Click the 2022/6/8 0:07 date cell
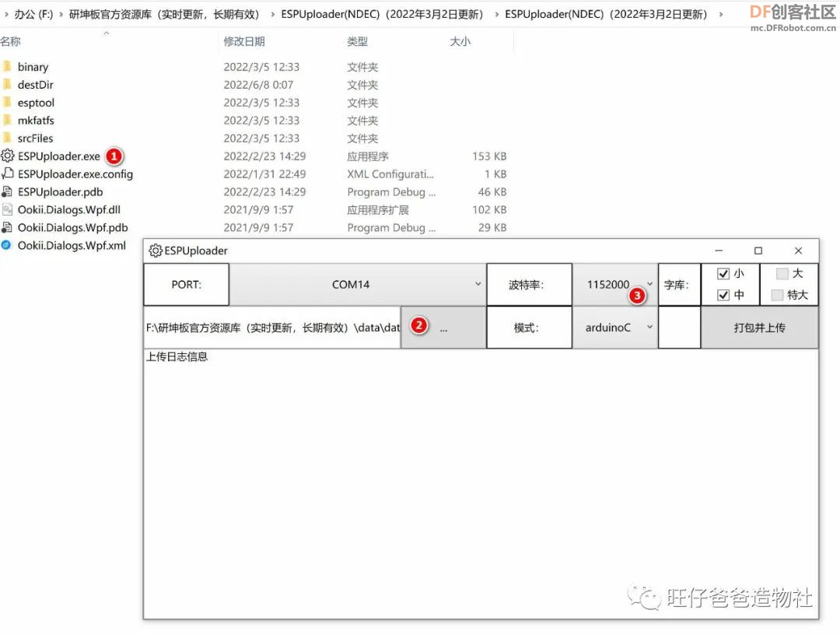The image size is (840, 635). click(258, 84)
